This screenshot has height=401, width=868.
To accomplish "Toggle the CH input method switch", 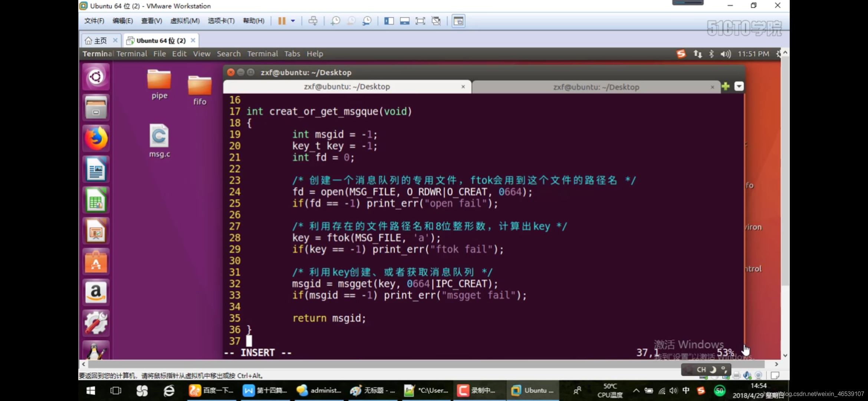I will coord(701,369).
